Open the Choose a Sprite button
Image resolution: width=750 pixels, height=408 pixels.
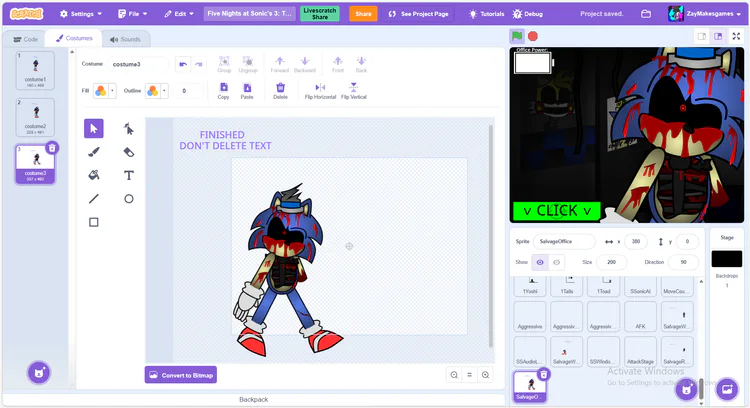tap(686, 389)
